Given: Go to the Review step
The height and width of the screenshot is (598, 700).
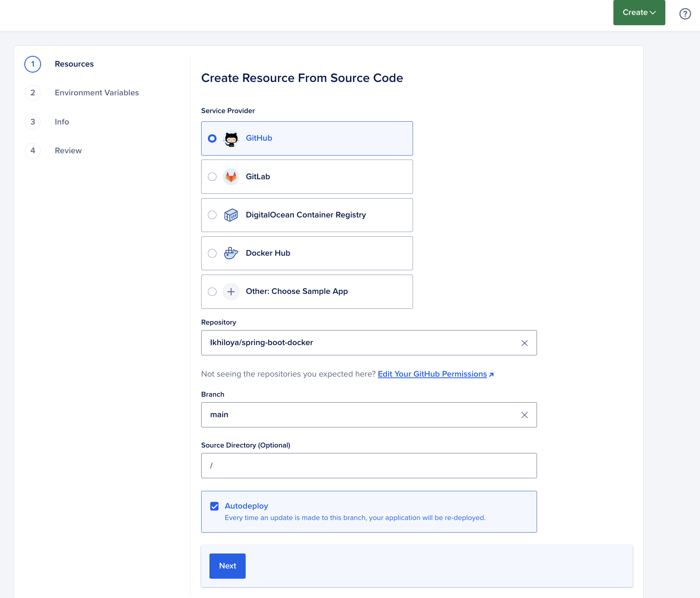Looking at the screenshot, I should (68, 151).
